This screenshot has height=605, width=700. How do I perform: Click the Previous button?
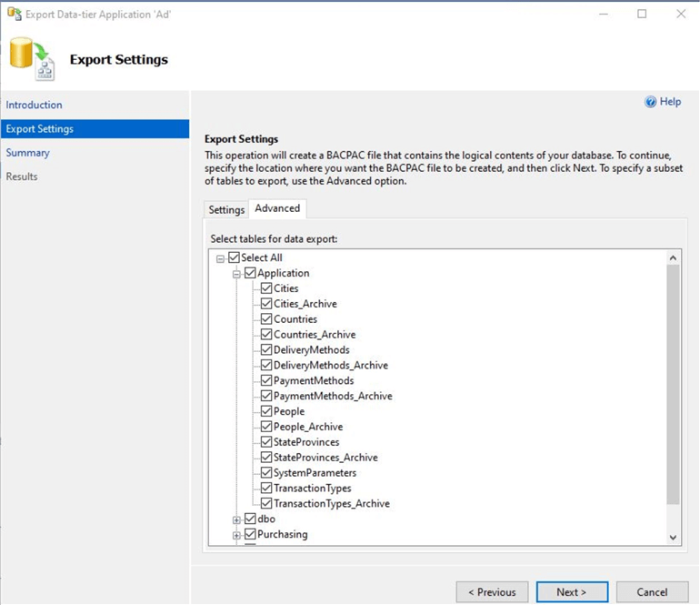click(x=492, y=592)
